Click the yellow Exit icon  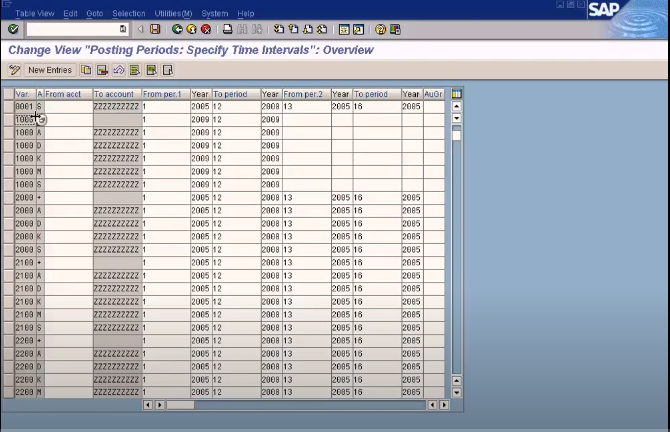[x=191, y=29]
